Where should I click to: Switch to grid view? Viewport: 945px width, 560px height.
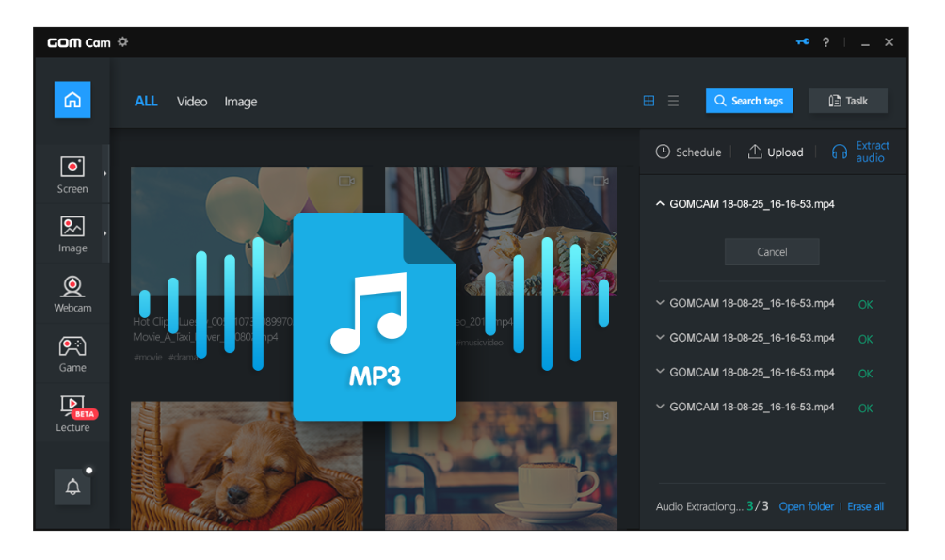coord(649,101)
